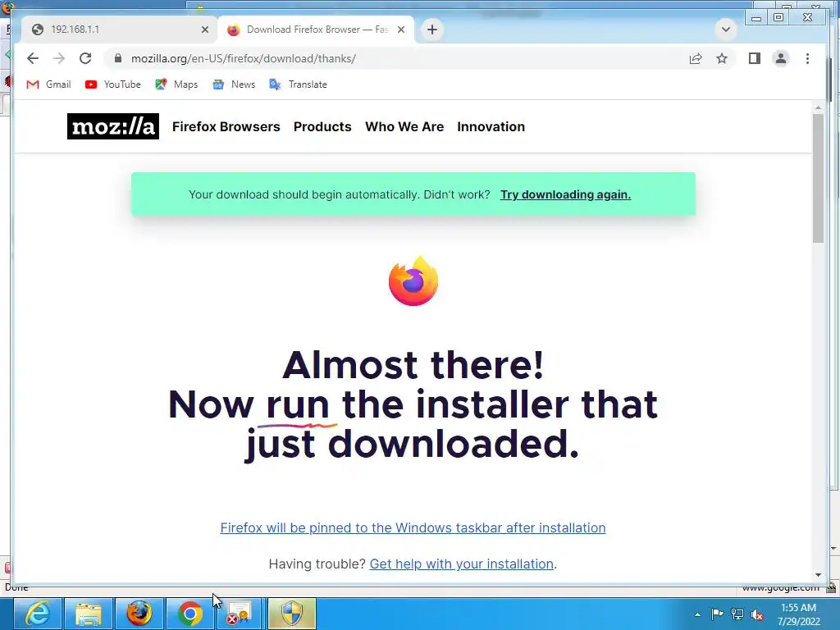Expand the tab search chevron
This screenshot has width=840, height=630.
pos(726,30)
